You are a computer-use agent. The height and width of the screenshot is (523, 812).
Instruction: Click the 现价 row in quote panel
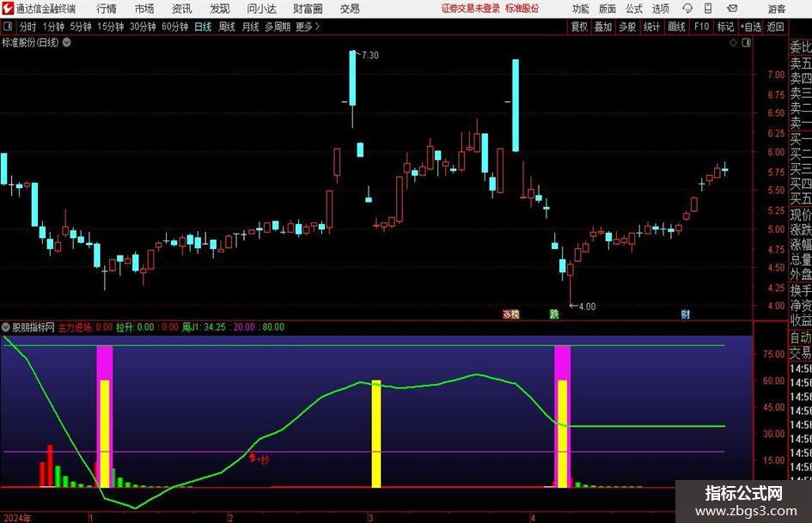pos(801,215)
